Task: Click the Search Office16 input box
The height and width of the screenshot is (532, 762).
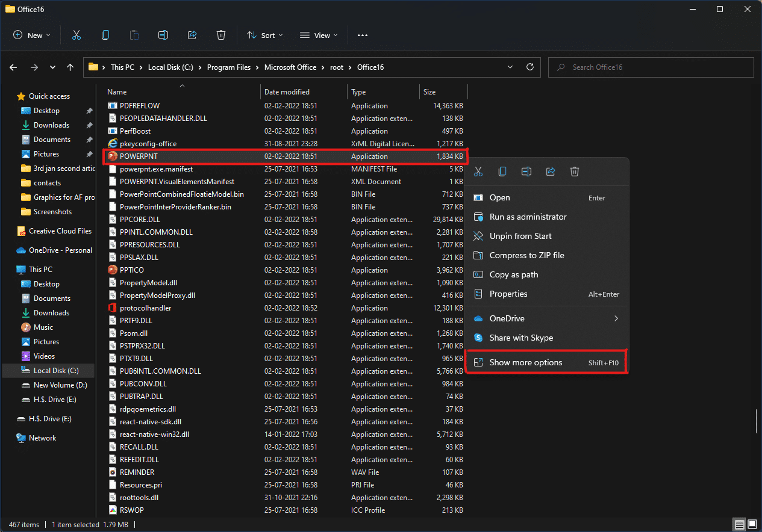Action: [x=657, y=67]
